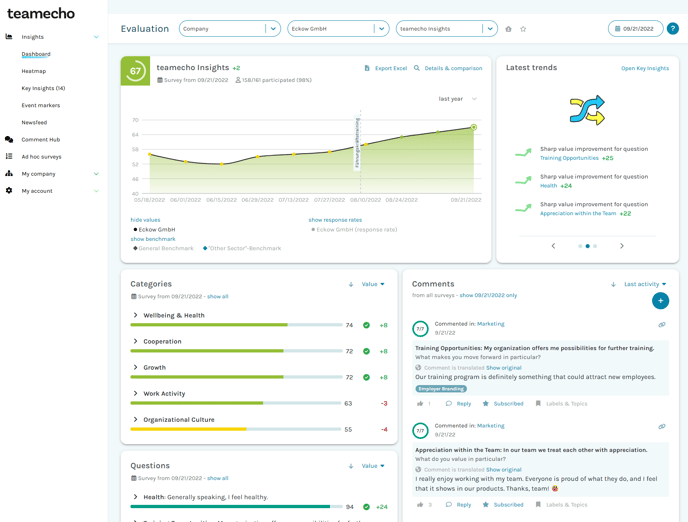Open Heatmap in the sidebar
The width and height of the screenshot is (688, 522).
click(34, 71)
